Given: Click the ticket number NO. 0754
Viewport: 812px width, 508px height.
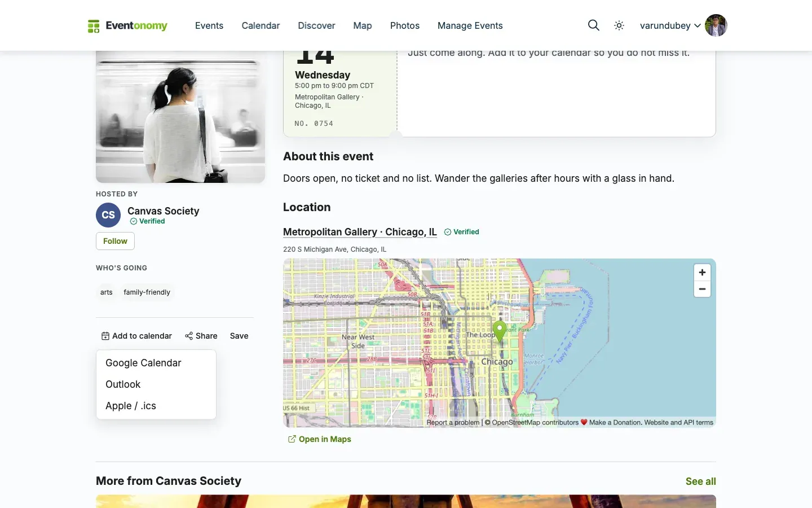Looking at the screenshot, I should click(314, 124).
